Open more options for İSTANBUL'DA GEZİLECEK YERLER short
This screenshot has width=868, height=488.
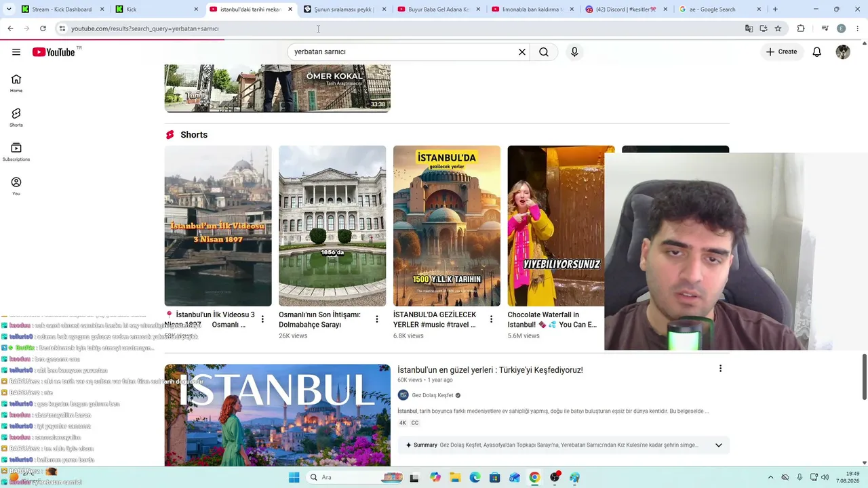pos(492,319)
